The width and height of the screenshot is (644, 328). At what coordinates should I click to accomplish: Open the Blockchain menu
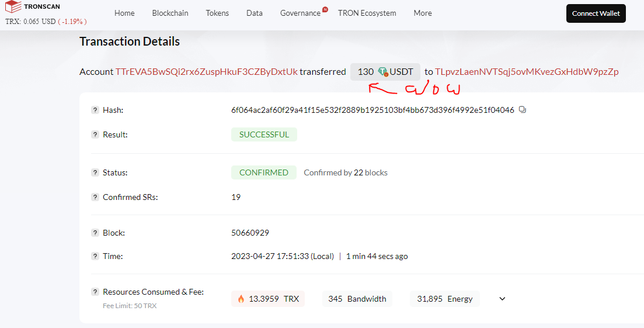coord(170,13)
